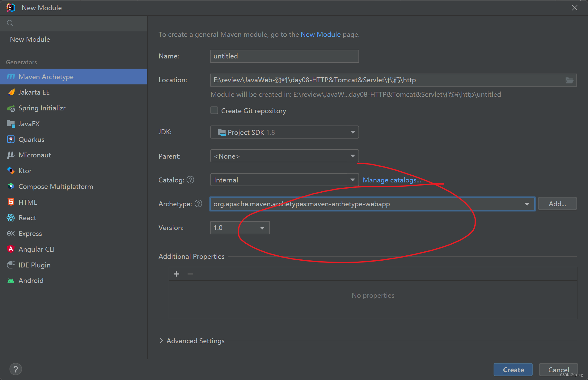Click the Maven Archetype generator icon
588x380 pixels.
[x=11, y=76]
